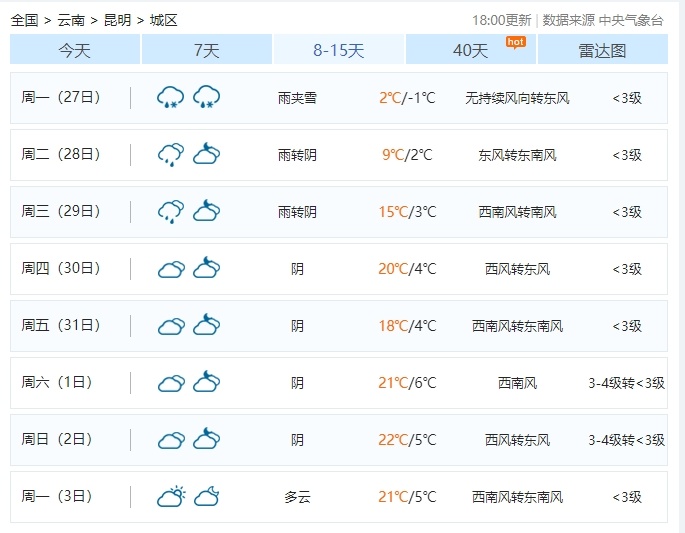Click the 无持续风向转东风 wind text

517,98
